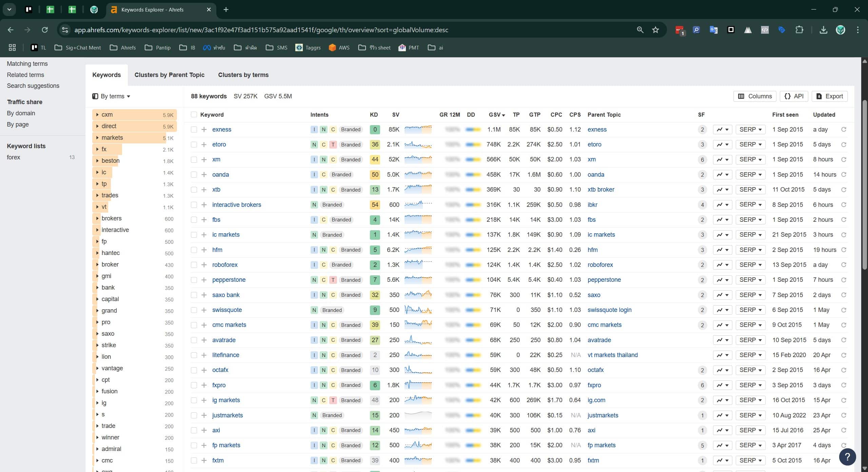This screenshot has height=472, width=868.
Task: Open the roboforex keyword link
Action: click(225, 265)
